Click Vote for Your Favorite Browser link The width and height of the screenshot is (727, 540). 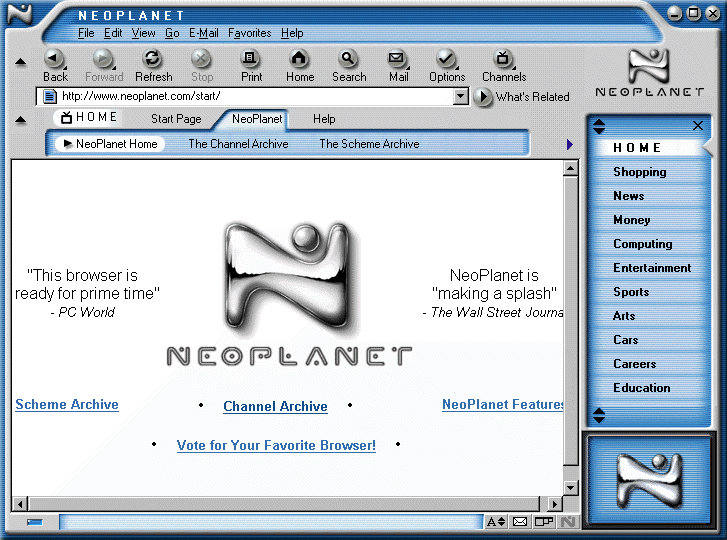coord(276,445)
